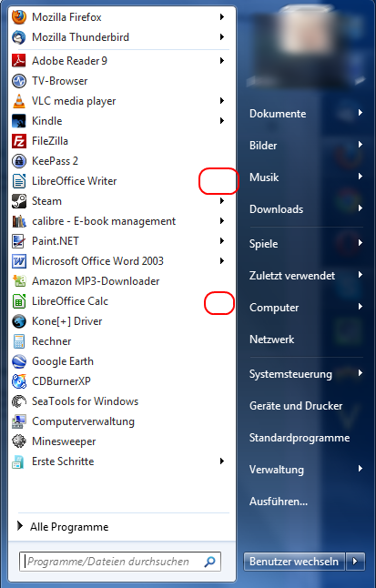Expand calibre jump list arrow

(x=222, y=221)
